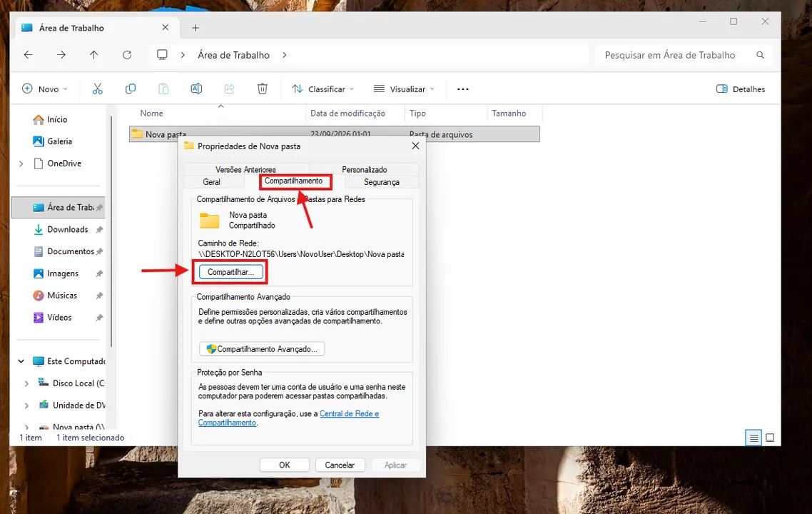Add a new Explorer tab

[x=196, y=28]
